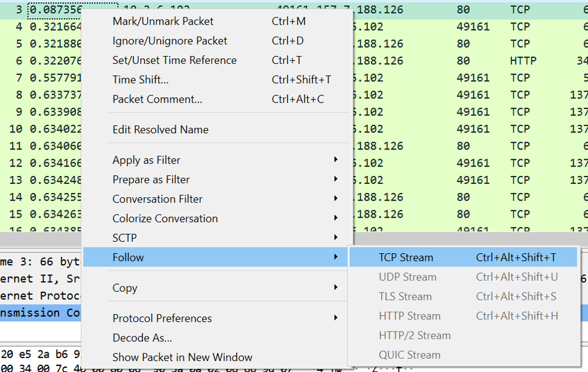This screenshot has height=372, width=588.
Task: Expand the SCTP submenu
Action: point(124,238)
